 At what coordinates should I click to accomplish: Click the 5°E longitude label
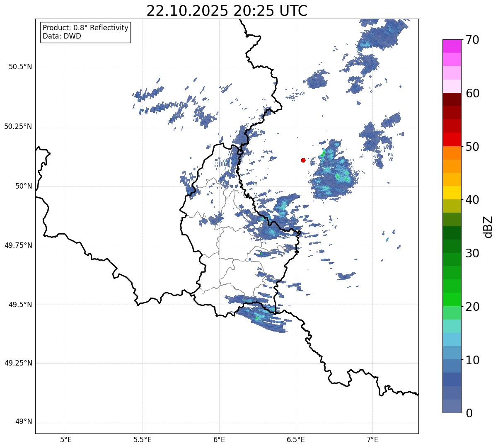tap(66, 440)
